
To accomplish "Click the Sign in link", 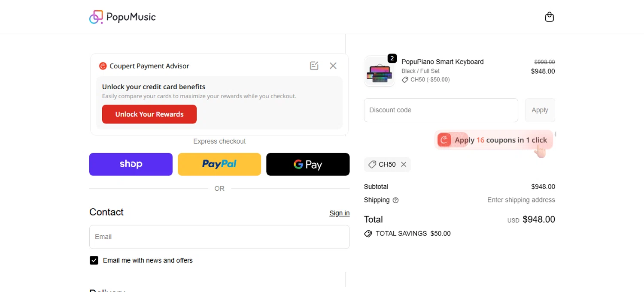I will (339, 213).
